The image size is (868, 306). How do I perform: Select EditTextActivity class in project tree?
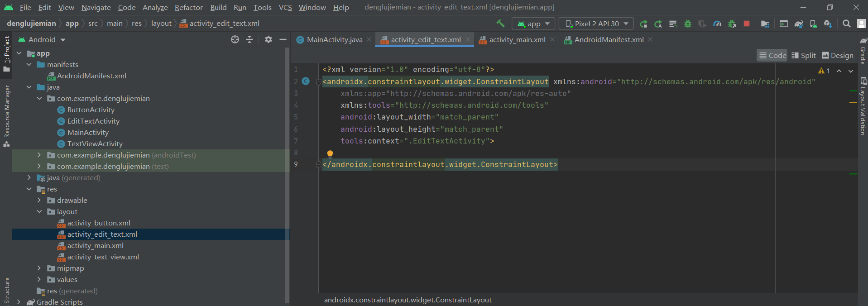(x=93, y=121)
